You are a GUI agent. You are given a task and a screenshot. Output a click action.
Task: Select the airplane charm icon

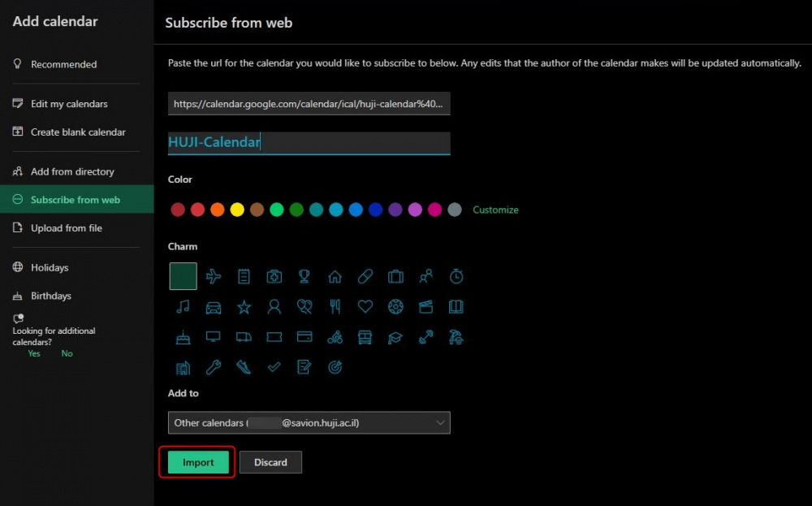point(214,277)
